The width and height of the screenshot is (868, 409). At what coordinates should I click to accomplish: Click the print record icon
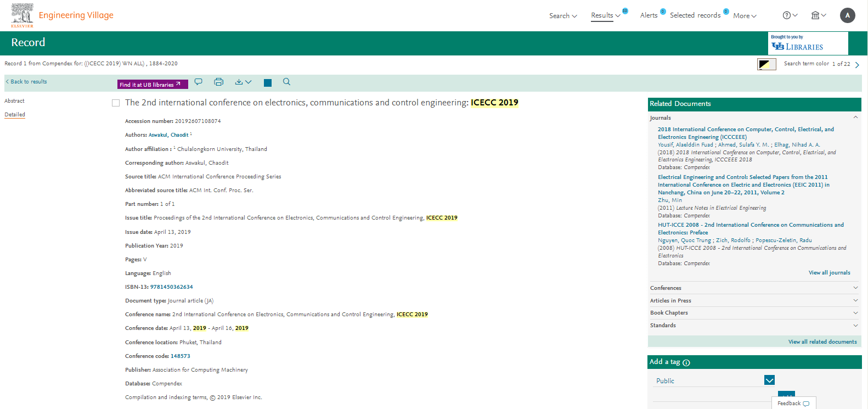219,82
